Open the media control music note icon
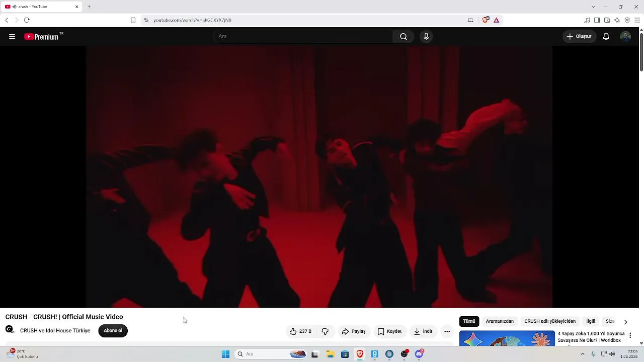 pyautogui.click(x=587, y=20)
